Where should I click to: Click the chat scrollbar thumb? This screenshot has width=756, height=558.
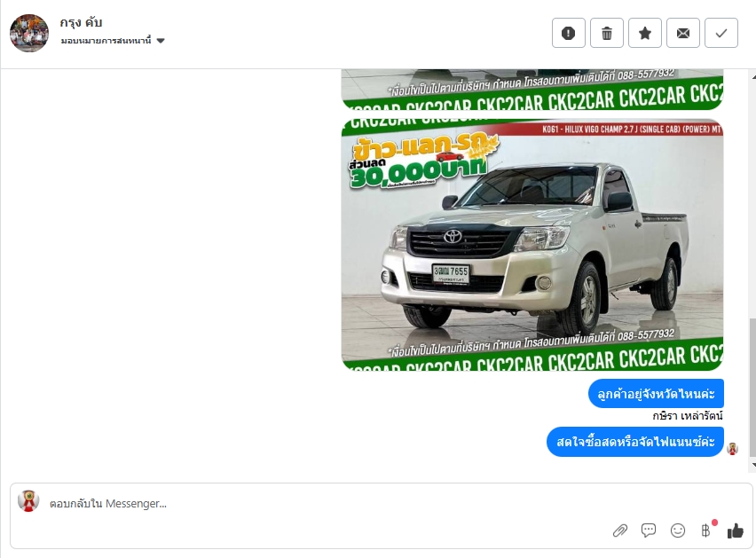click(x=752, y=387)
